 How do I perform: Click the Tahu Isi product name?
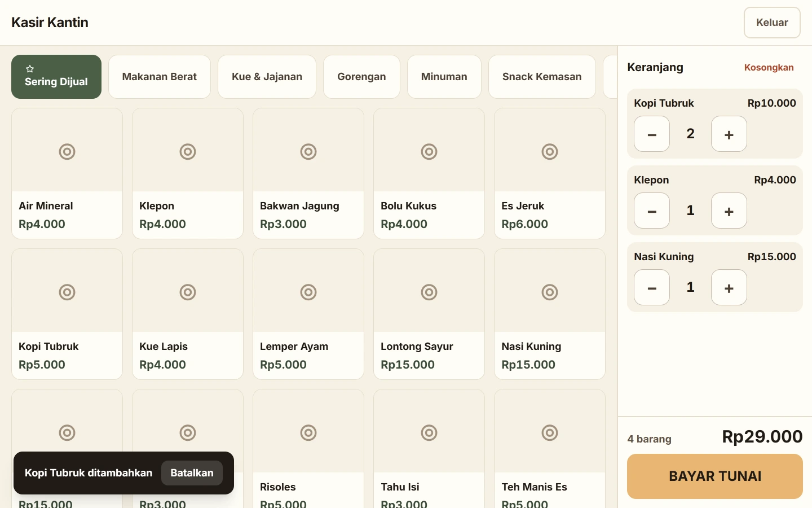point(400,487)
